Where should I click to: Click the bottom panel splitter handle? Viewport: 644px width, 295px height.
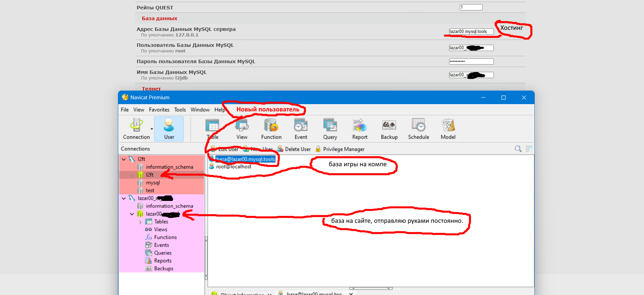[371, 288]
